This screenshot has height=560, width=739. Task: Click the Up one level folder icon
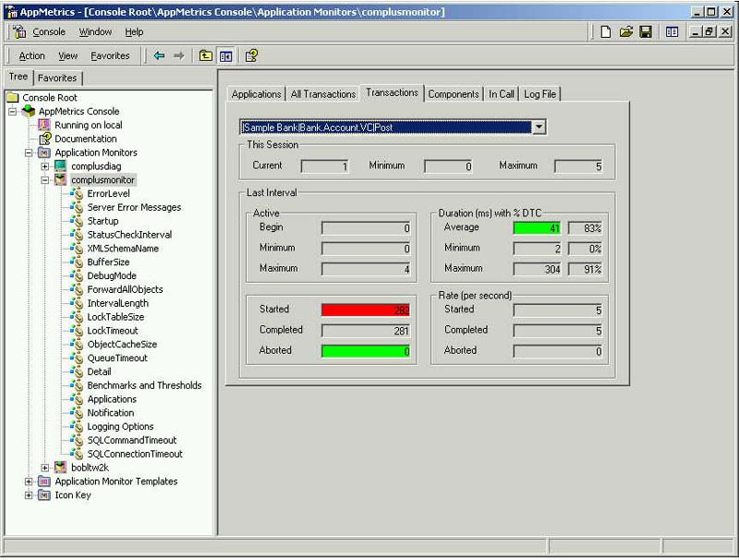tap(205, 56)
